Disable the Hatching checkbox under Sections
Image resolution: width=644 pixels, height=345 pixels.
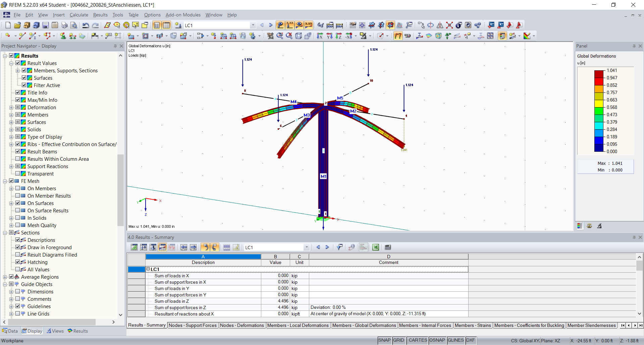(x=17, y=262)
